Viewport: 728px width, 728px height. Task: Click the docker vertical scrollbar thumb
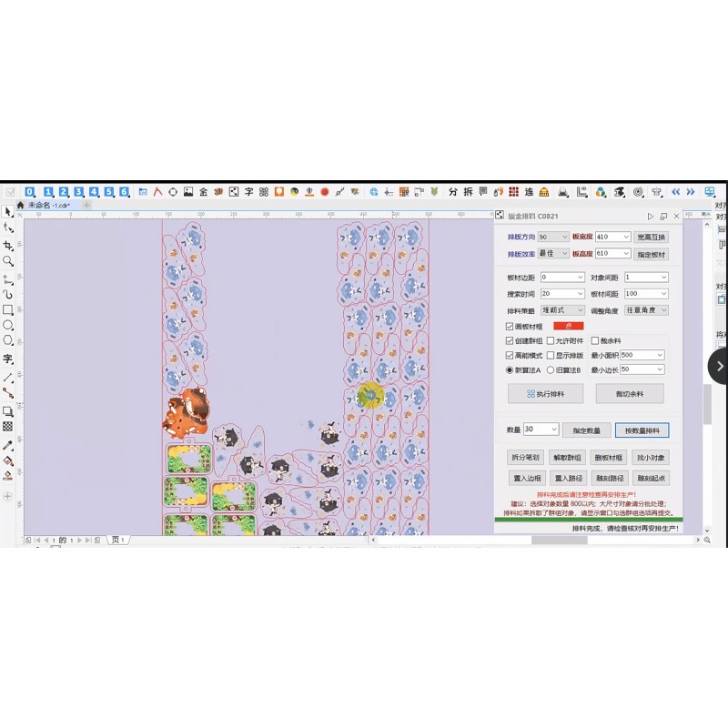[707, 404]
